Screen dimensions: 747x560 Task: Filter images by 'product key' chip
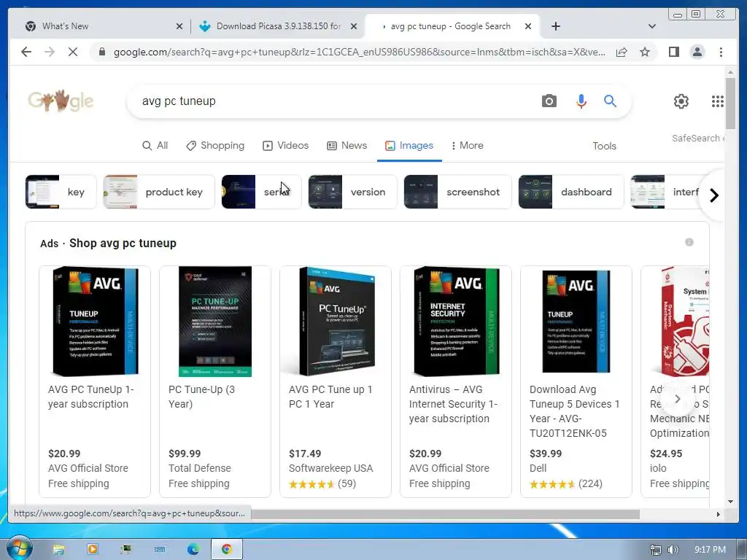[x=158, y=192]
